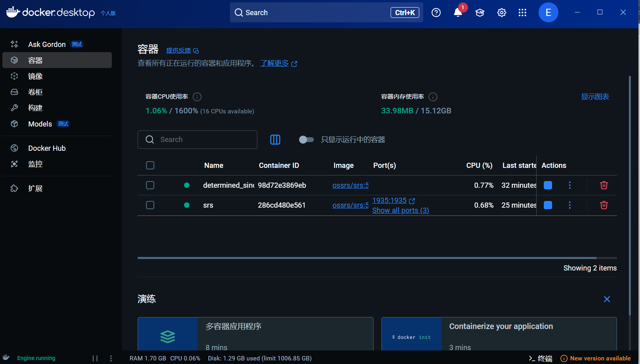The height and width of the screenshot is (364, 640).
Task: Click the Ctrl+K shortcut badge
Action: point(405,13)
